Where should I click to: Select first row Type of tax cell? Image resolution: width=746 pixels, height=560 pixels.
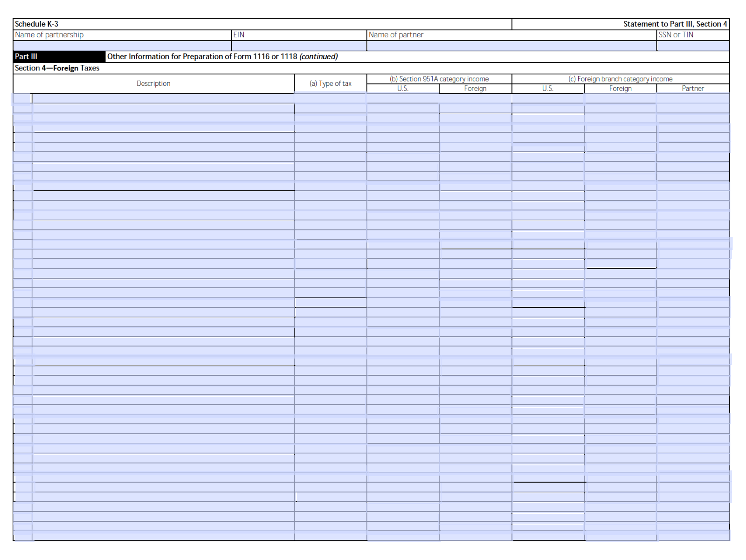click(331, 98)
